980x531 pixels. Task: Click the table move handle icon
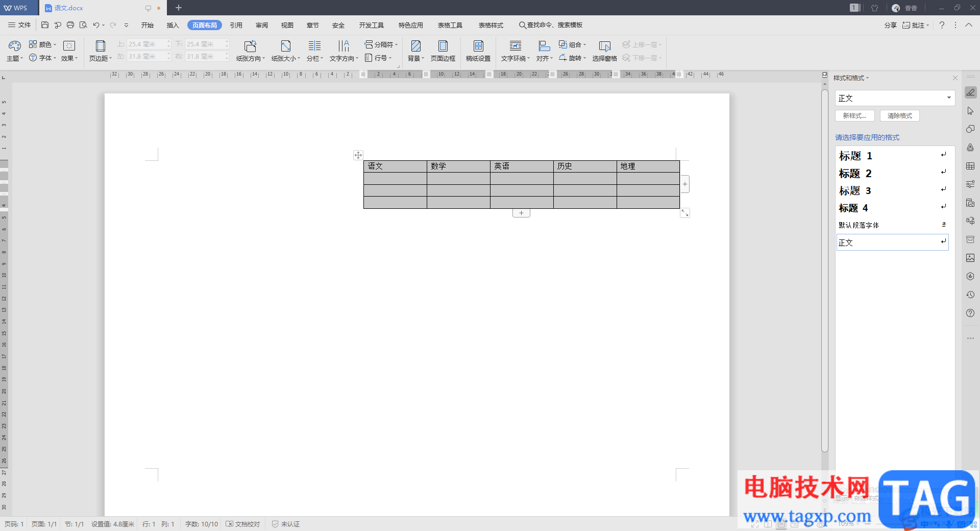pyautogui.click(x=358, y=155)
